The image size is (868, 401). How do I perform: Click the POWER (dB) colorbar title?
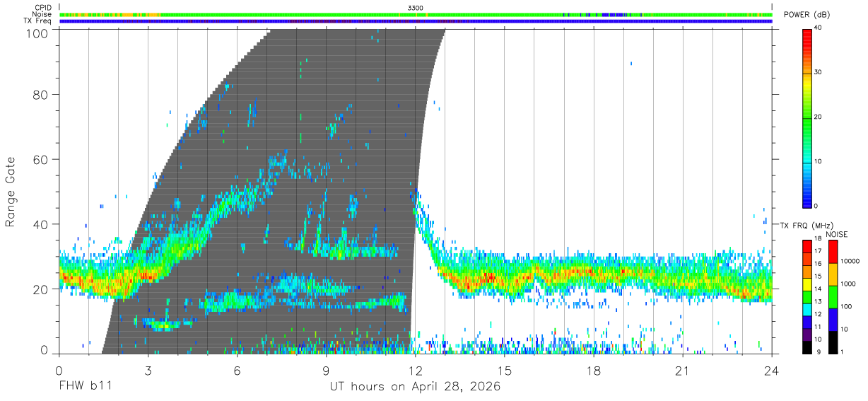pos(807,15)
